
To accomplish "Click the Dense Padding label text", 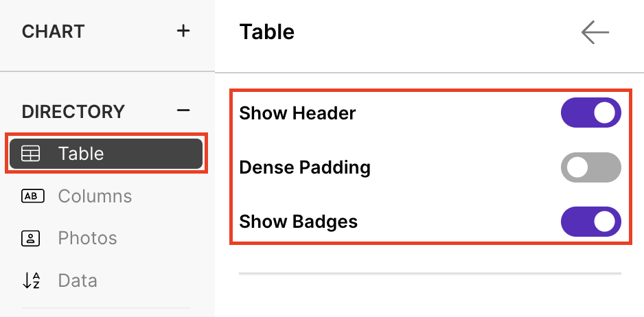I will (x=305, y=167).
